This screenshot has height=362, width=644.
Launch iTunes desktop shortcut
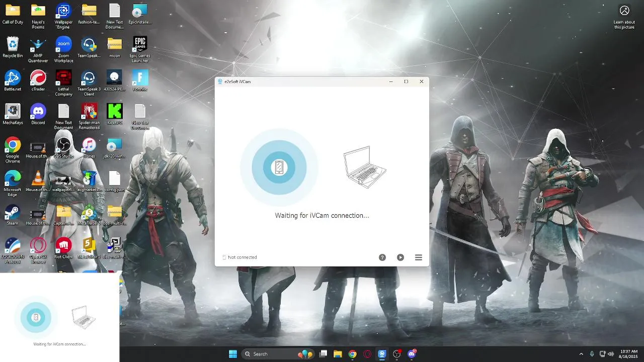[x=89, y=148]
